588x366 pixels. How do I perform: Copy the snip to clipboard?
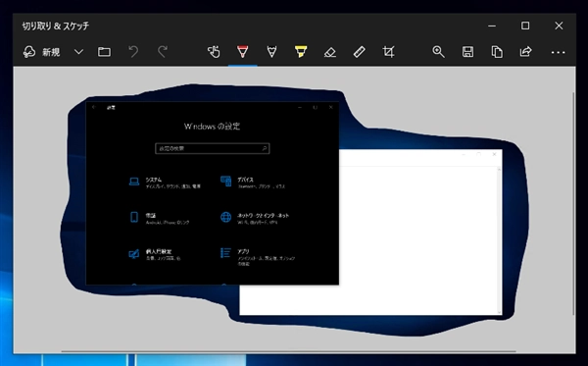(x=497, y=52)
